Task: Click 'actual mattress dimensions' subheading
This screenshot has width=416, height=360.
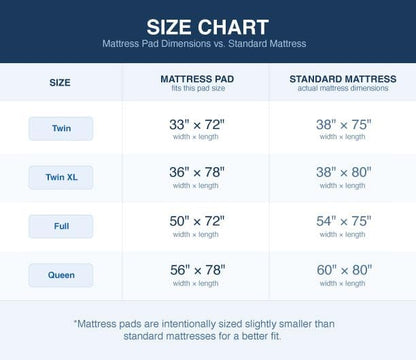Action: (x=343, y=88)
